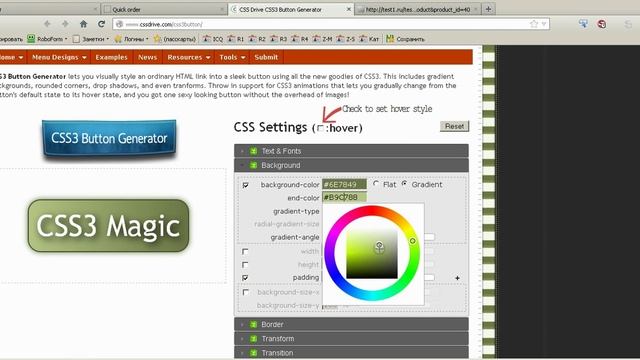Click the RoboForm toolbar icon
The width and height of the screenshot is (640, 360).
tap(31, 39)
